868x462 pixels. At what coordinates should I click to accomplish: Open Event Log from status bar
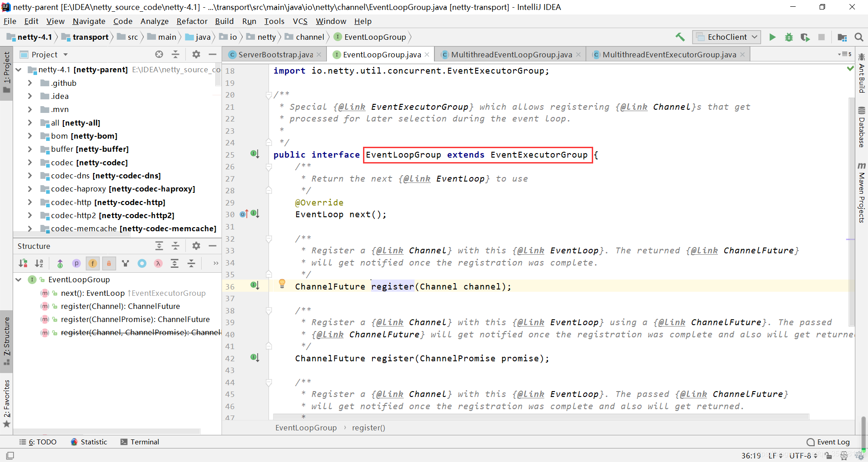tap(828, 442)
